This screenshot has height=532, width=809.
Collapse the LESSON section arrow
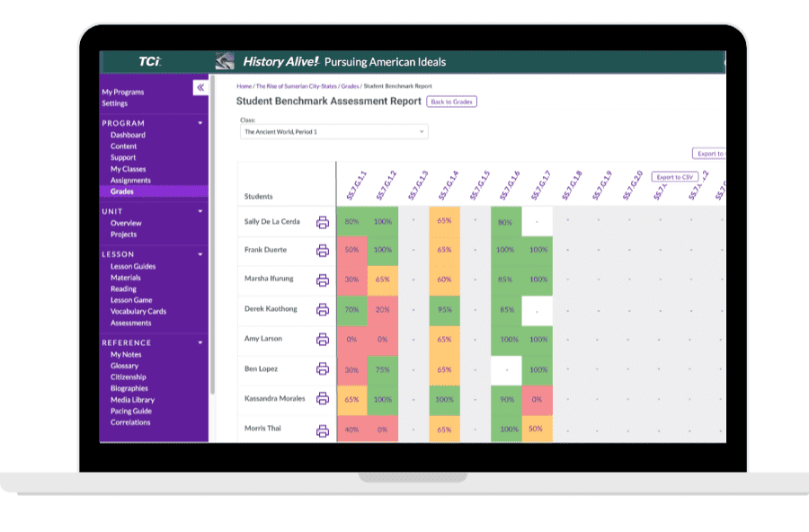[200, 254]
